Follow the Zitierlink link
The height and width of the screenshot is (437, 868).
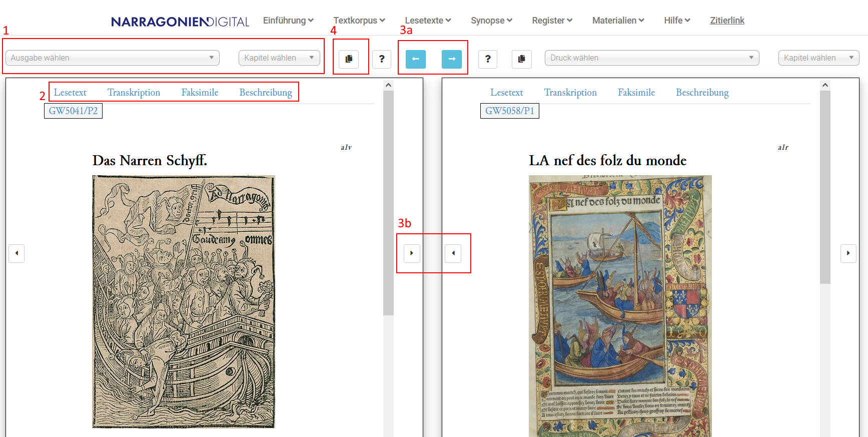pos(727,21)
